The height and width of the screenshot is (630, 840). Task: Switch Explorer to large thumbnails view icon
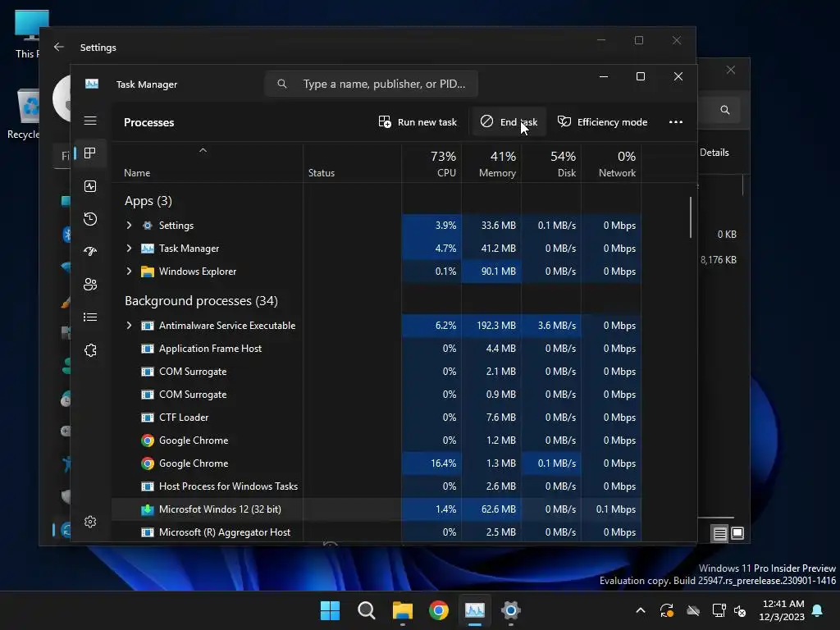[x=737, y=533]
